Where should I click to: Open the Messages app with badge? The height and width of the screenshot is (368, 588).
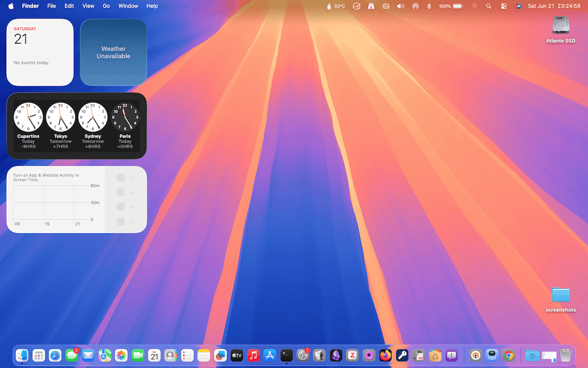click(72, 355)
